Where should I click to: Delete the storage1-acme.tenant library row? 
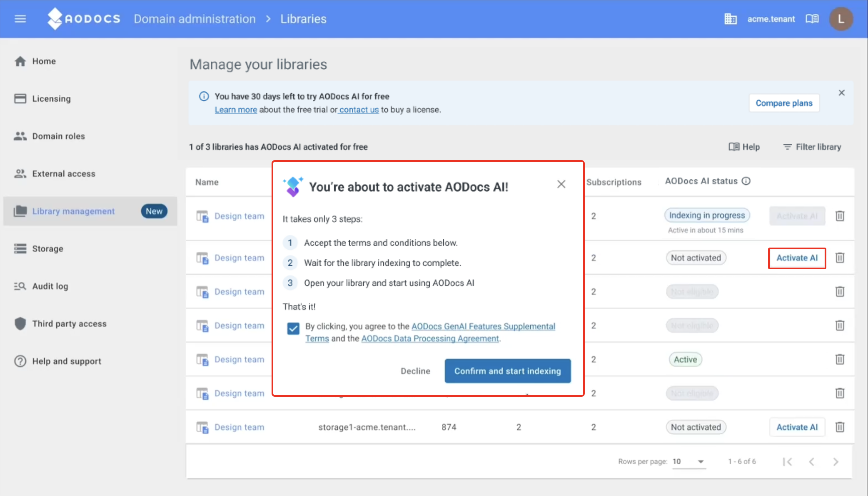[840, 427]
